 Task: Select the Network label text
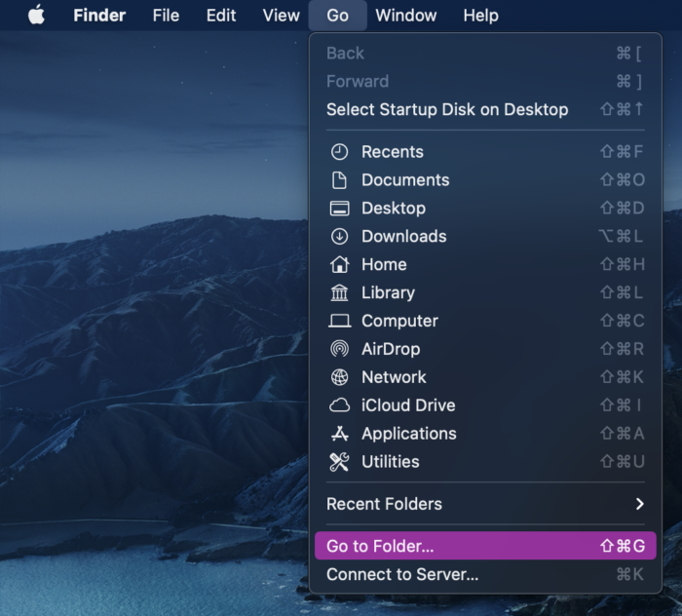[394, 377]
